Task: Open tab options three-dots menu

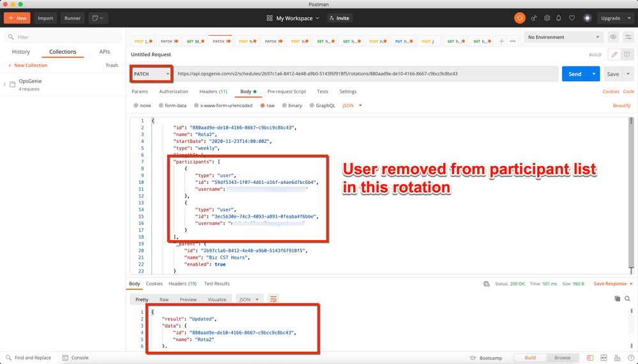Action: 512,41
